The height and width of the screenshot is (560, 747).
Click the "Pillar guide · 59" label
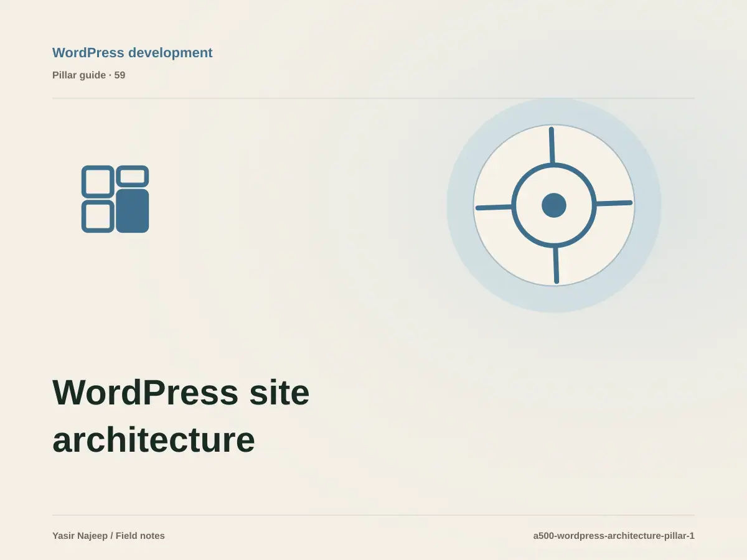(x=89, y=75)
